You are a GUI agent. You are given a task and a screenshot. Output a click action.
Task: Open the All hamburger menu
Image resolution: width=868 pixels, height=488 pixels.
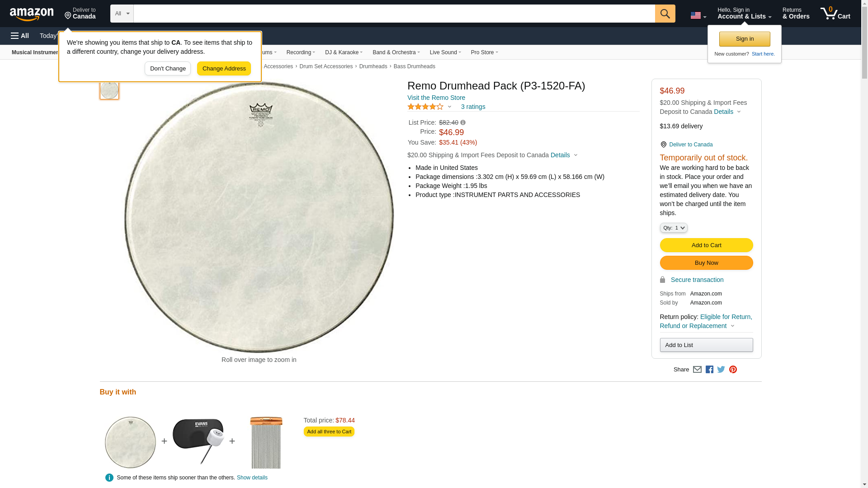click(x=20, y=36)
